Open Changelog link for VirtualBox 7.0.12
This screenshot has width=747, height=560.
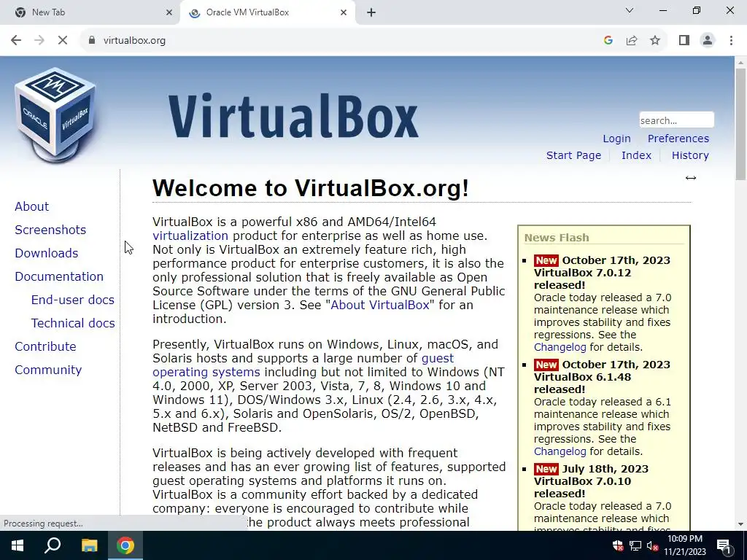pos(560,347)
